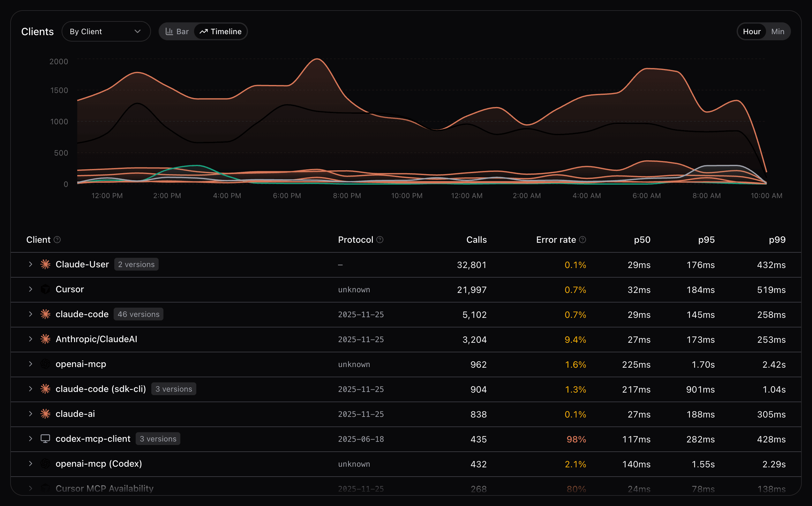Click the openai-mcp (Codex) logo icon

click(45, 464)
